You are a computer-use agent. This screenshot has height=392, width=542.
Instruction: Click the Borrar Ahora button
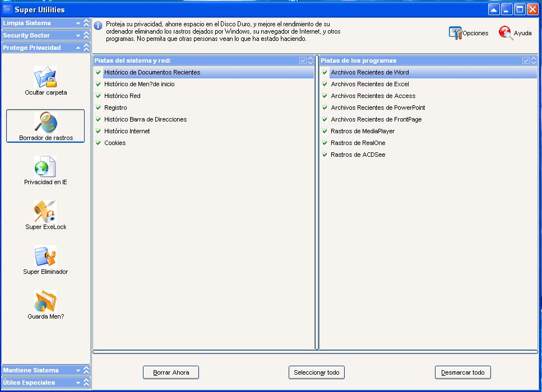tap(171, 372)
